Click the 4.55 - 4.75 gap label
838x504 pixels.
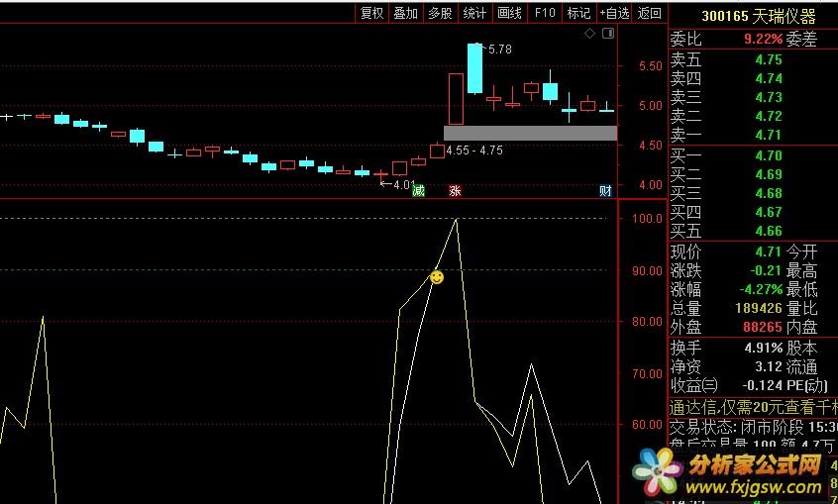(474, 151)
